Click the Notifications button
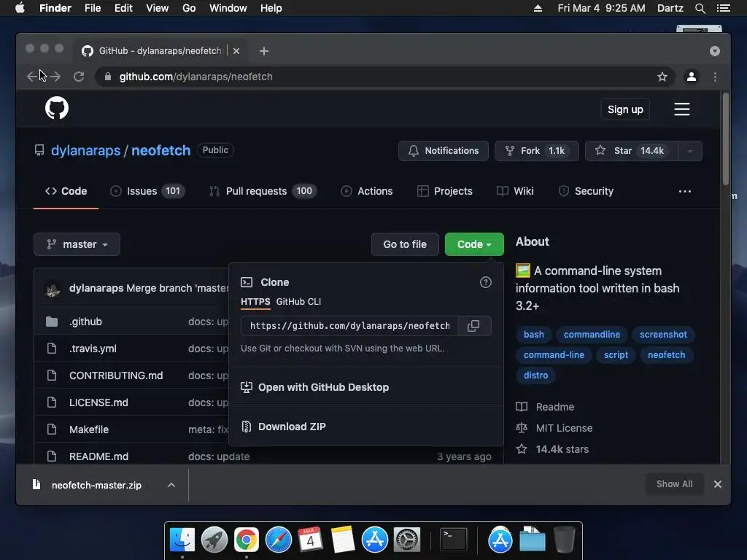 tap(443, 151)
